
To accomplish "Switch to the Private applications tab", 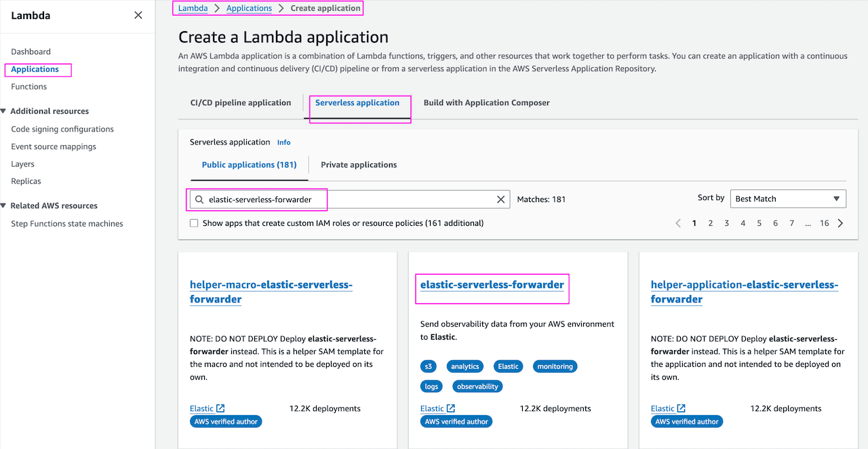I will click(x=359, y=164).
